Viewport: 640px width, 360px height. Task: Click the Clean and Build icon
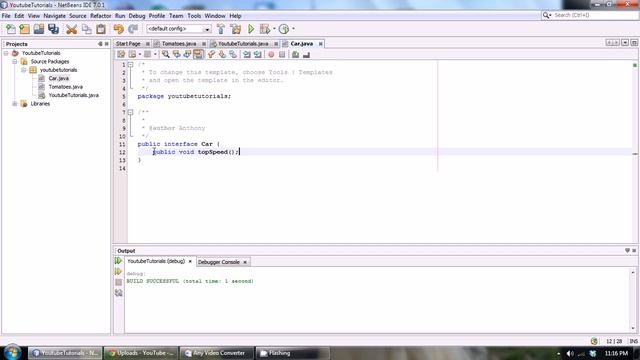pyautogui.click(x=236, y=29)
